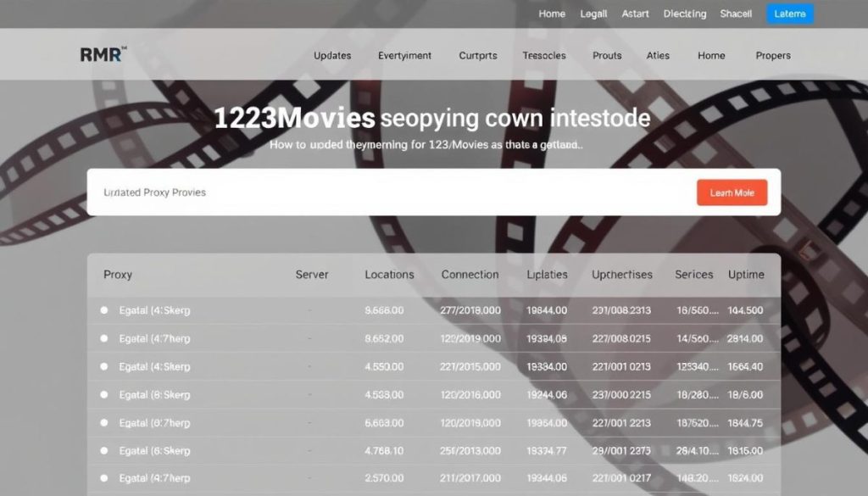Select radio bullet in row with 4,550.00

tap(104, 366)
